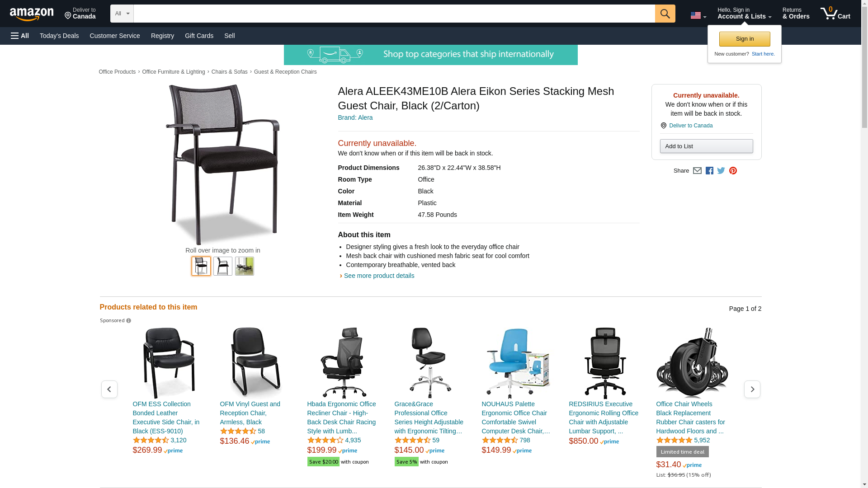
Task: Share product via email icon
Action: 697,171
